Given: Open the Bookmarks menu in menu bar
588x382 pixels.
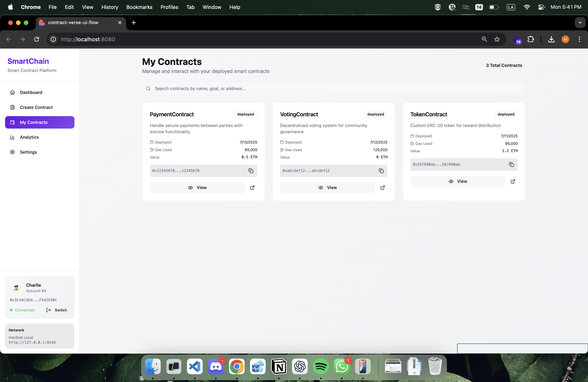Looking at the screenshot, I should (139, 7).
